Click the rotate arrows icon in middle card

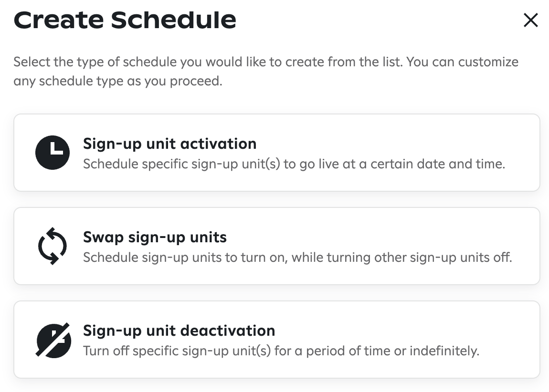point(53,246)
